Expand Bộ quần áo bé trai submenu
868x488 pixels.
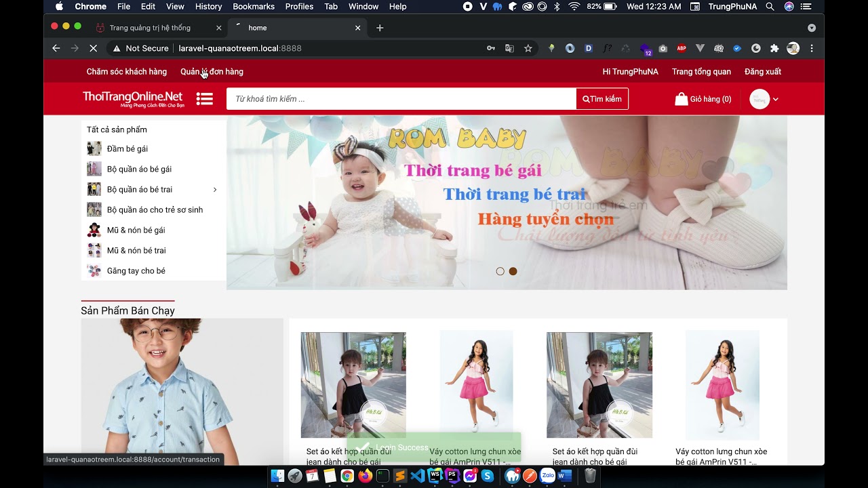(x=215, y=190)
